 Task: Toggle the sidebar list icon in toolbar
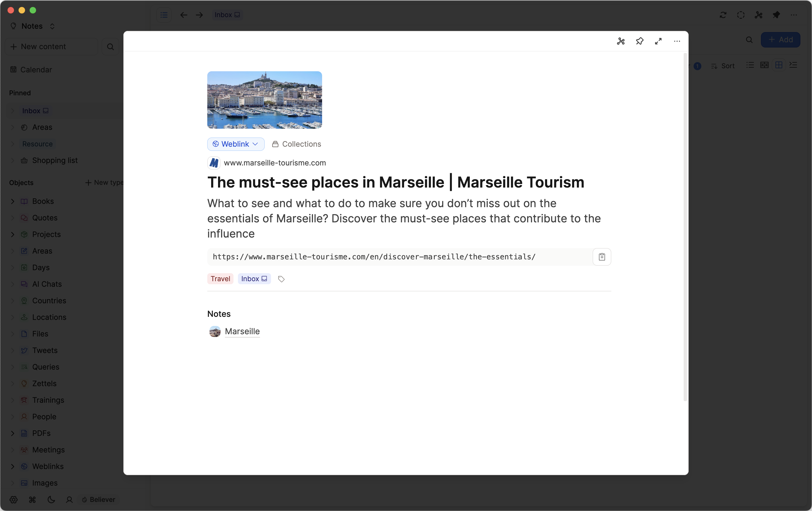(164, 15)
